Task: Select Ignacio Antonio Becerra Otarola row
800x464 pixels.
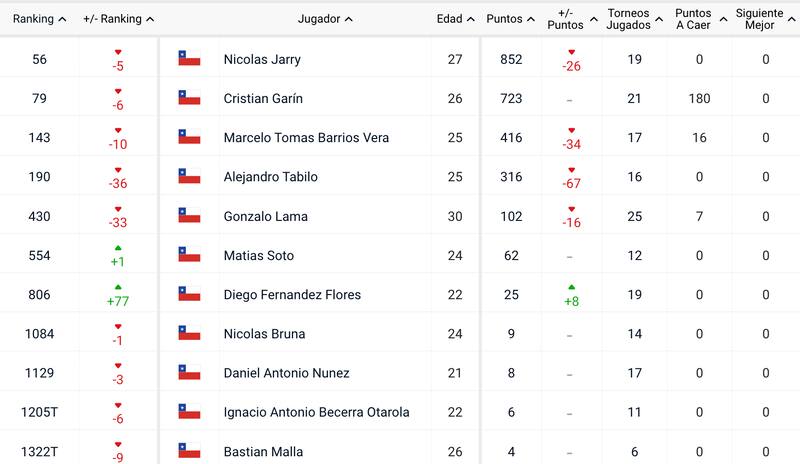Action: pyautogui.click(x=400, y=412)
